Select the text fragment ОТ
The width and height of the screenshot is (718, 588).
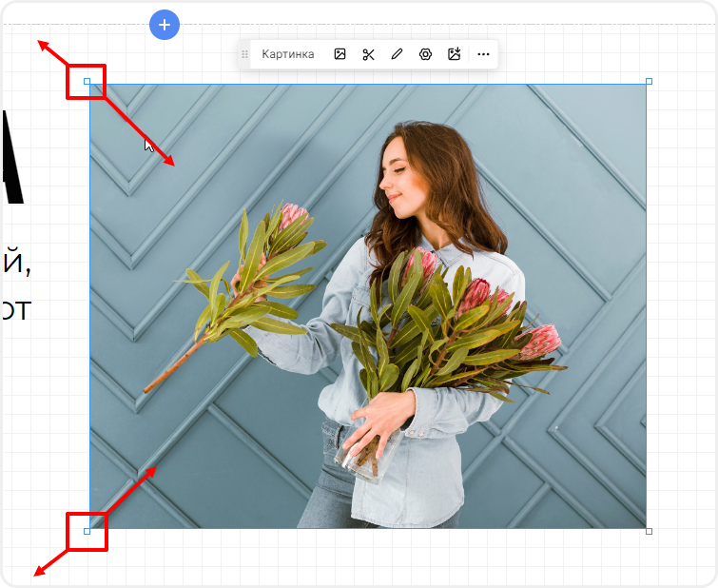pyautogui.click(x=15, y=310)
